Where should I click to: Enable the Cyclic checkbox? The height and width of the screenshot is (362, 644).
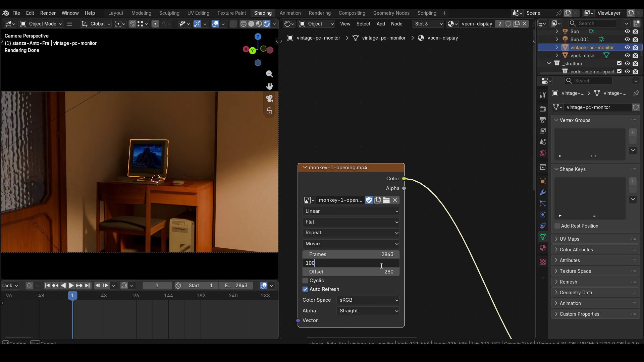(x=305, y=281)
